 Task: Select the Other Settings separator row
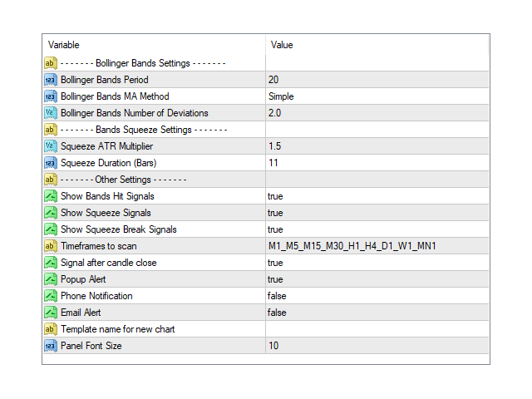(x=123, y=180)
